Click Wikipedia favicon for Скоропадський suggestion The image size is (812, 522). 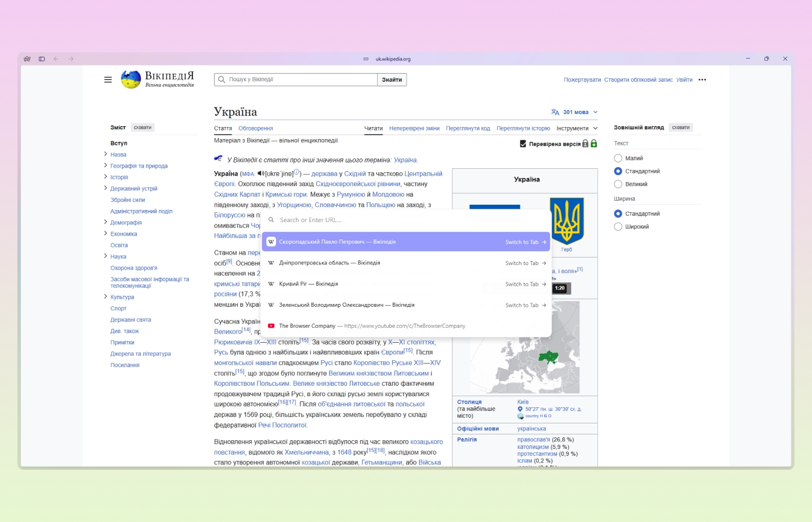(271, 242)
